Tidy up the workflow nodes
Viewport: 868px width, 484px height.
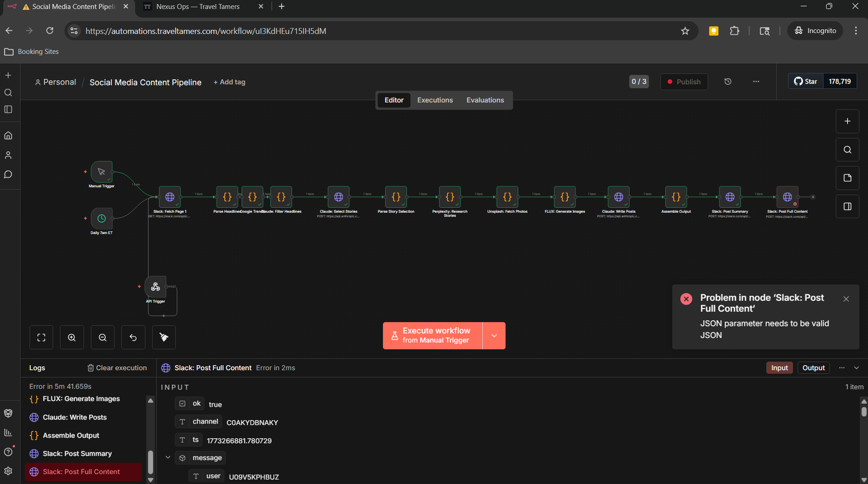164,338
